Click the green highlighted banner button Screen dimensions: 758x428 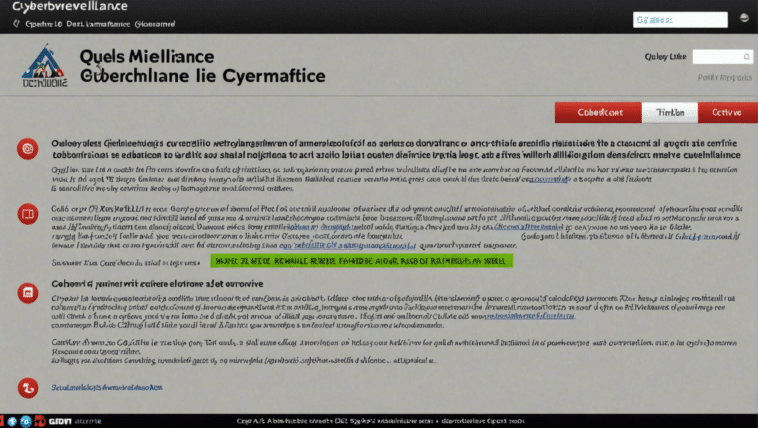tap(362, 261)
